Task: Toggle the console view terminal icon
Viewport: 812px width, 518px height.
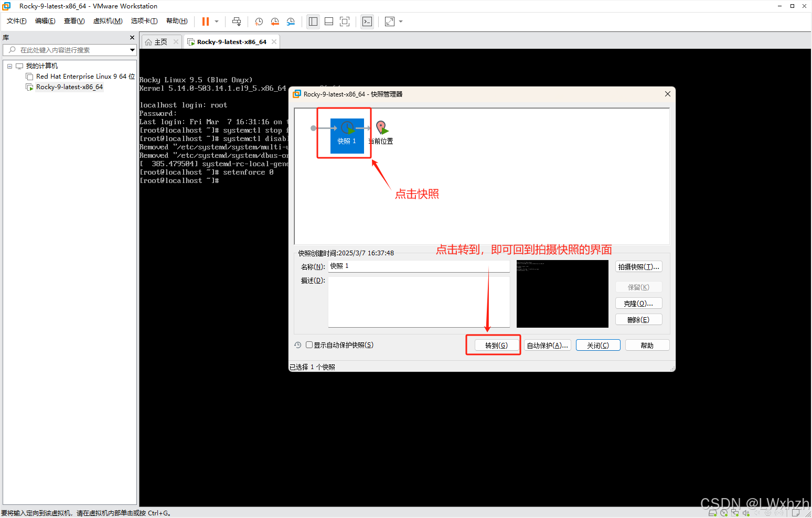Action: click(367, 21)
